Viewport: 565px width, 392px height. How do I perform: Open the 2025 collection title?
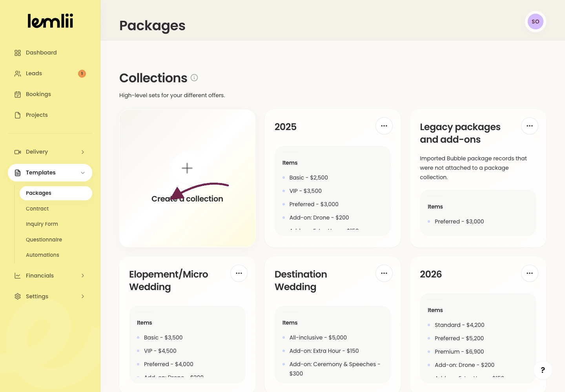tap(286, 127)
